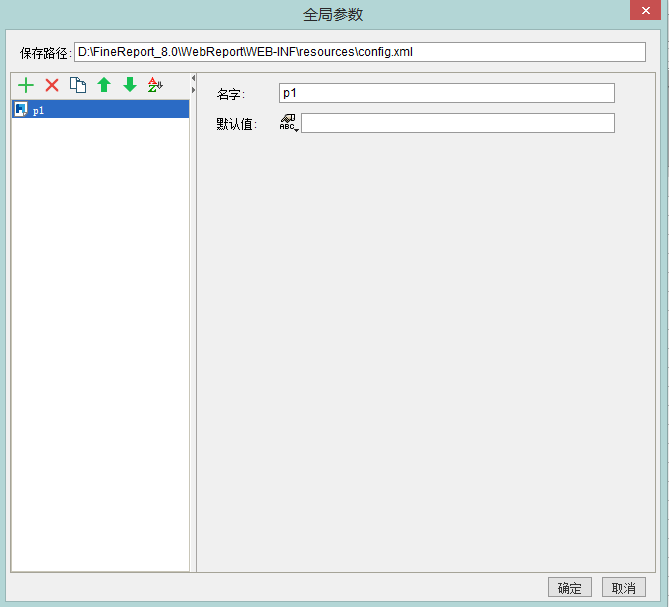Image resolution: width=669 pixels, height=607 pixels.
Task: Click the name input field
Action: pos(447,93)
